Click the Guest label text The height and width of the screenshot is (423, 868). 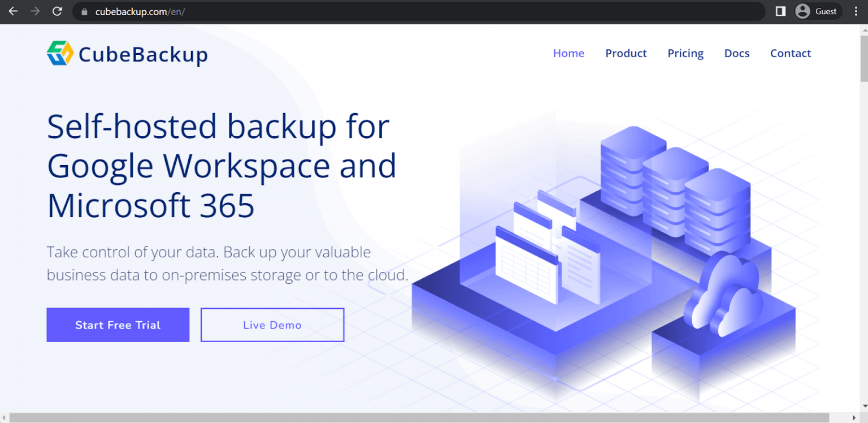tap(826, 11)
